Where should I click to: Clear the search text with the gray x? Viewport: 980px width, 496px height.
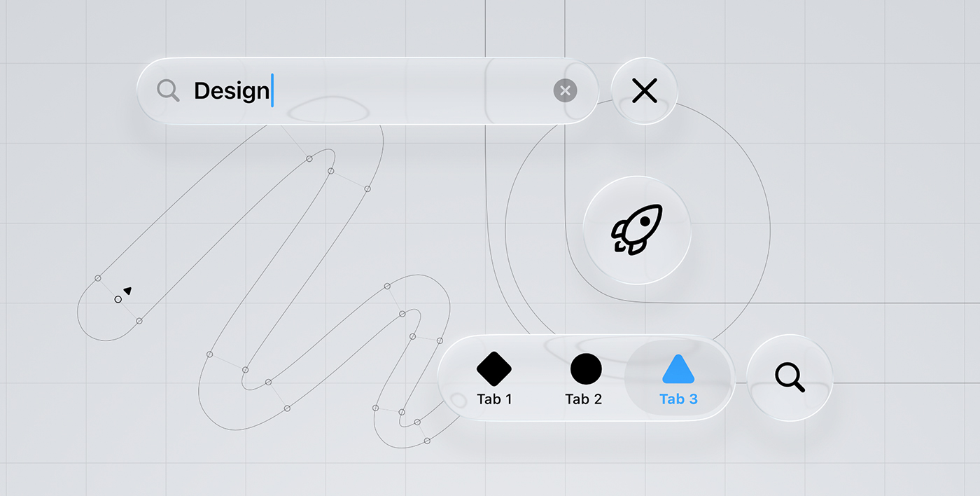tap(566, 90)
